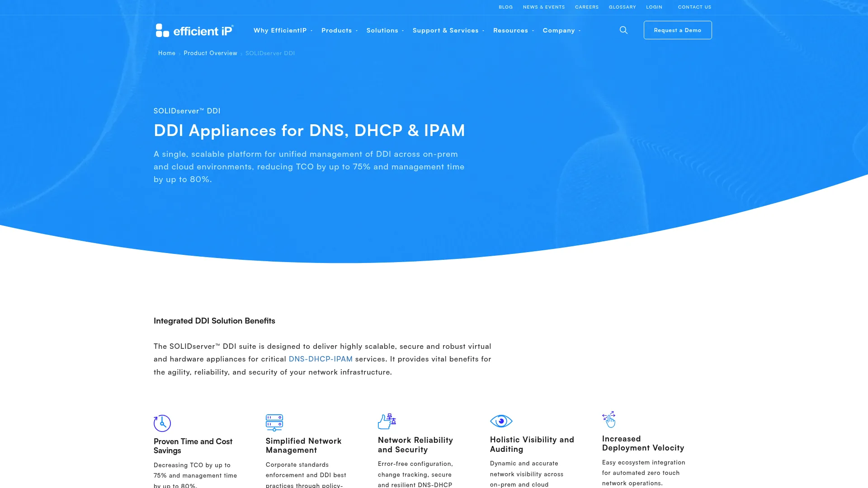Click the Request a Demo button

coord(678,30)
